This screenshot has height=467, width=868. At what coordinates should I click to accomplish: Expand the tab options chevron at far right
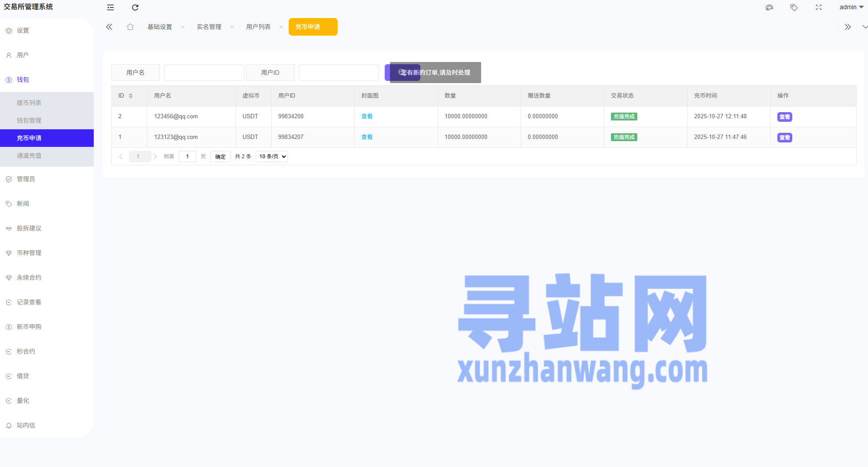pyautogui.click(x=864, y=27)
